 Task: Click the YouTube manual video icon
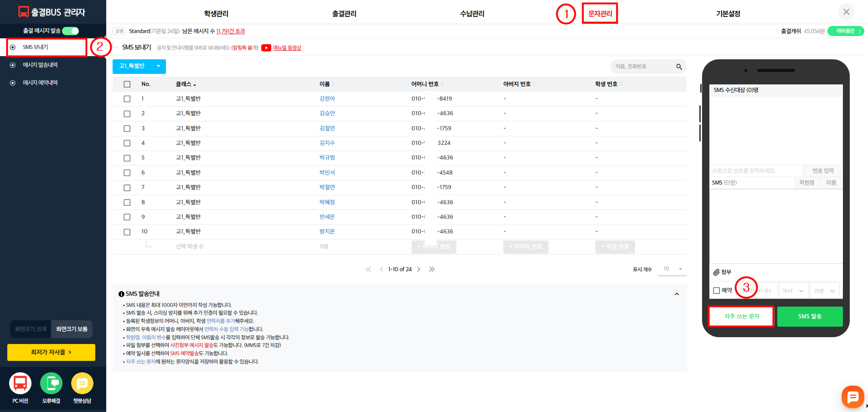(266, 48)
